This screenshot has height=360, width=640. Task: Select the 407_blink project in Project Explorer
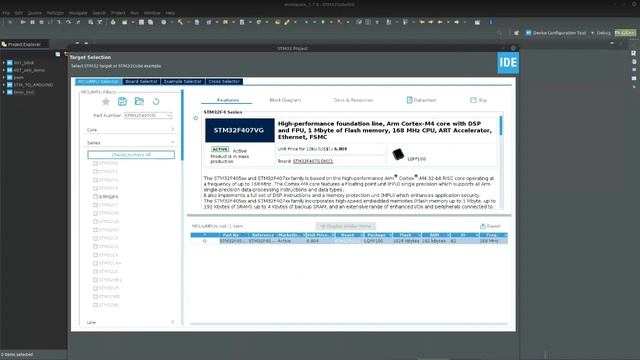point(24,63)
